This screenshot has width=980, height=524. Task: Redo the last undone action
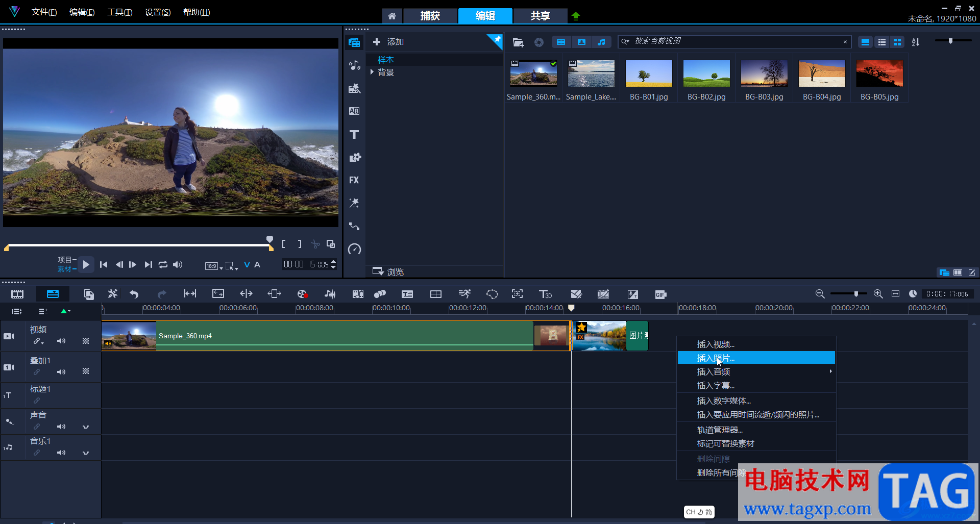point(162,294)
